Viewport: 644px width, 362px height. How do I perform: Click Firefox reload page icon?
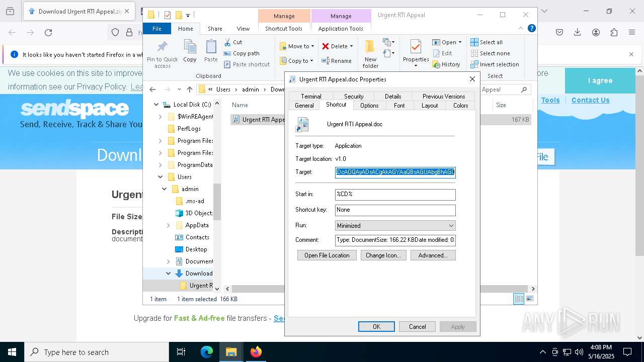(48, 33)
